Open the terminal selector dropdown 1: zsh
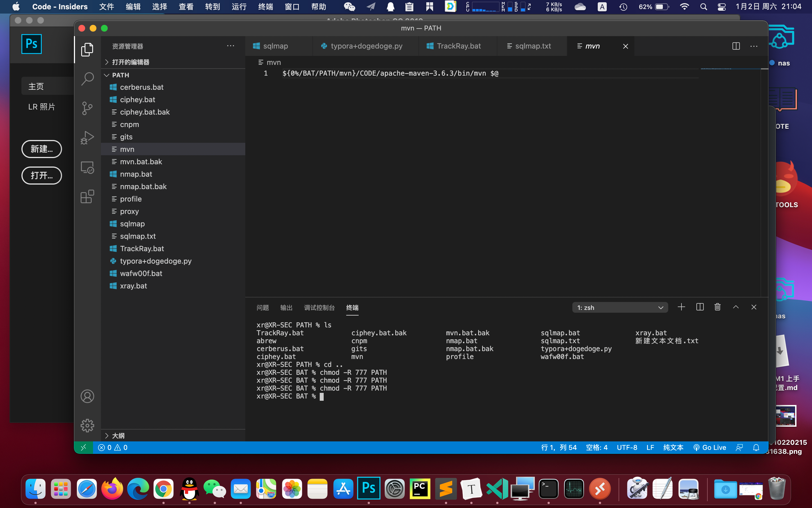This screenshot has height=508, width=812. 620,307
